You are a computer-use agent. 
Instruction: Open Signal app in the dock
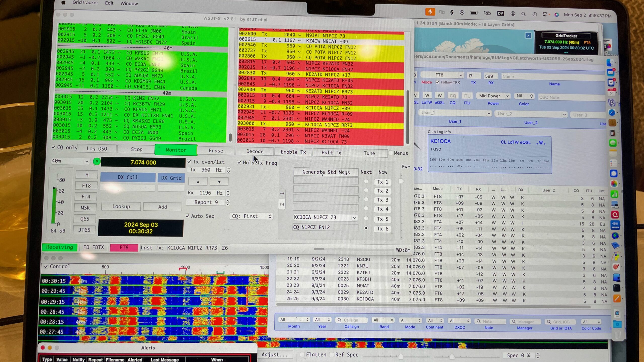614,173
